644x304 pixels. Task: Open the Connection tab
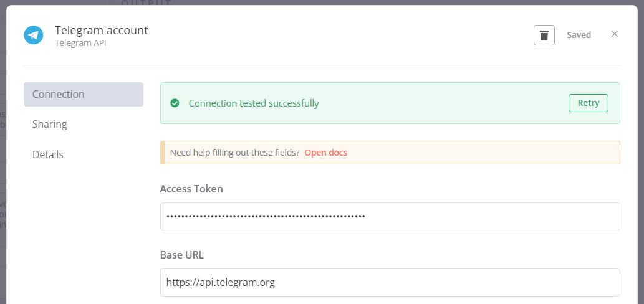pyautogui.click(x=84, y=95)
